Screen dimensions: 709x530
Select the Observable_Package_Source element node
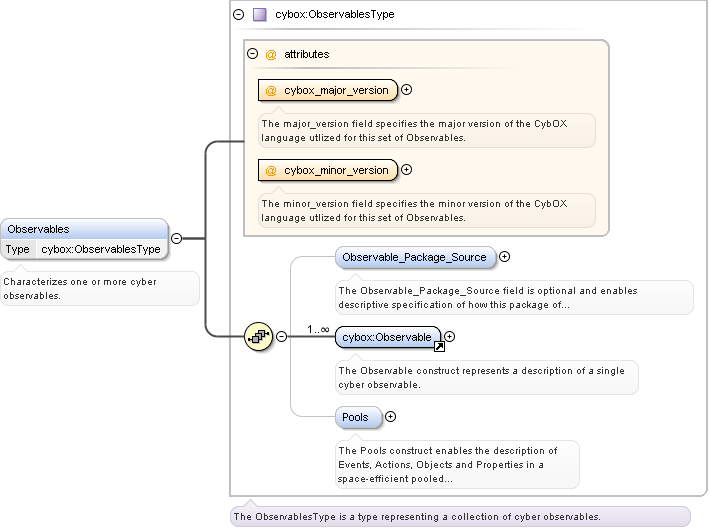(414, 257)
